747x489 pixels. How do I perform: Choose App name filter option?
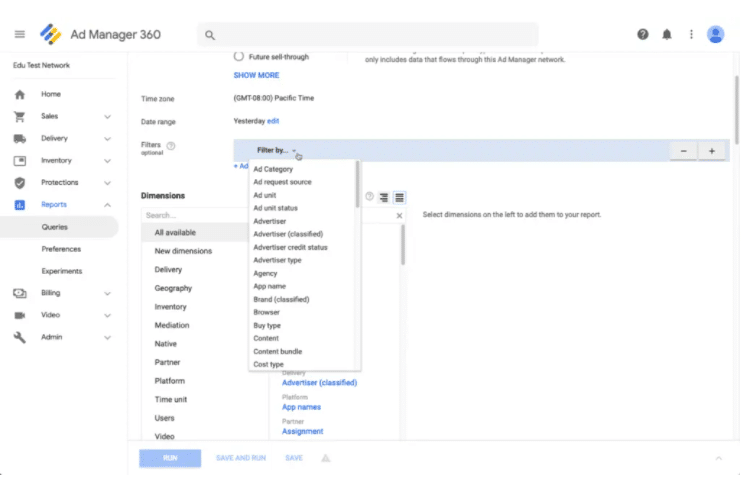[x=270, y=286]
